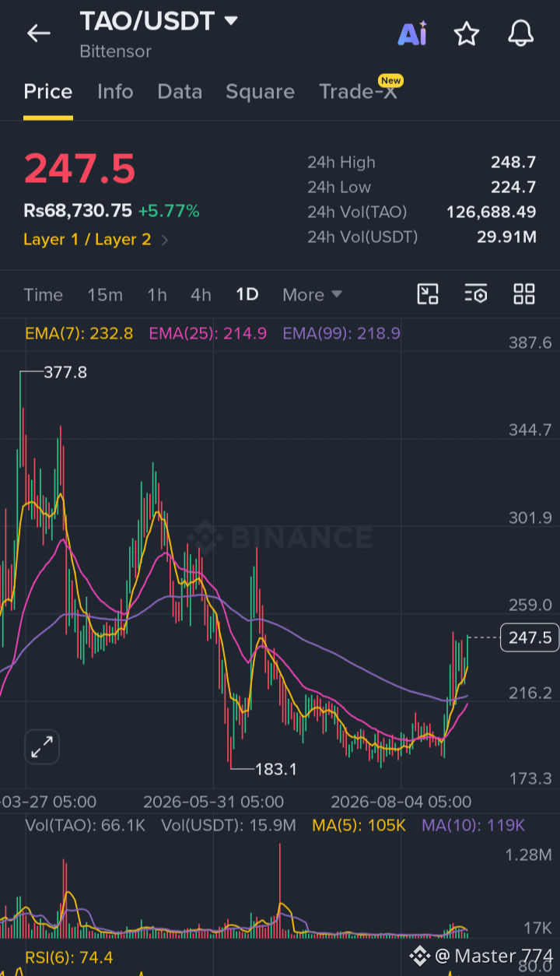Screen dimensions: 560x976
Task: Tap the Vol(TAO): 66.1K label
Action: pyautogui.click(x=86, y=825)
